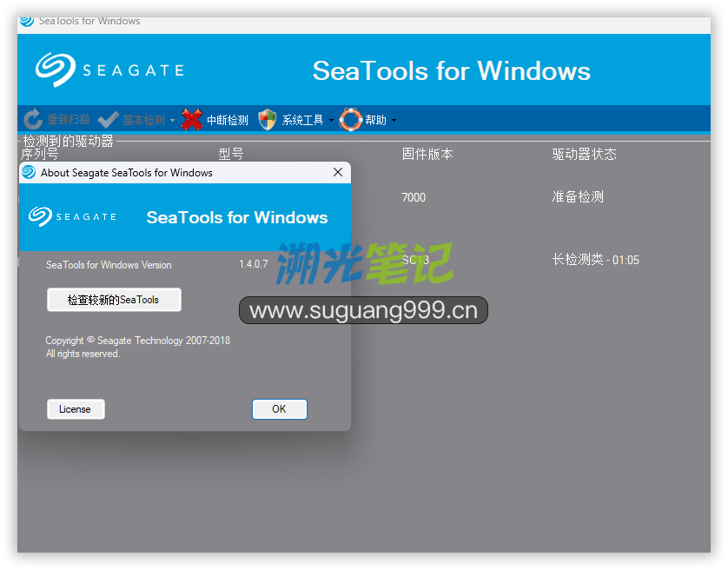Select the 准备检测 drive status cell
Image resolution: width=728 pixels, height=570 pixels.
pos(578,197)
